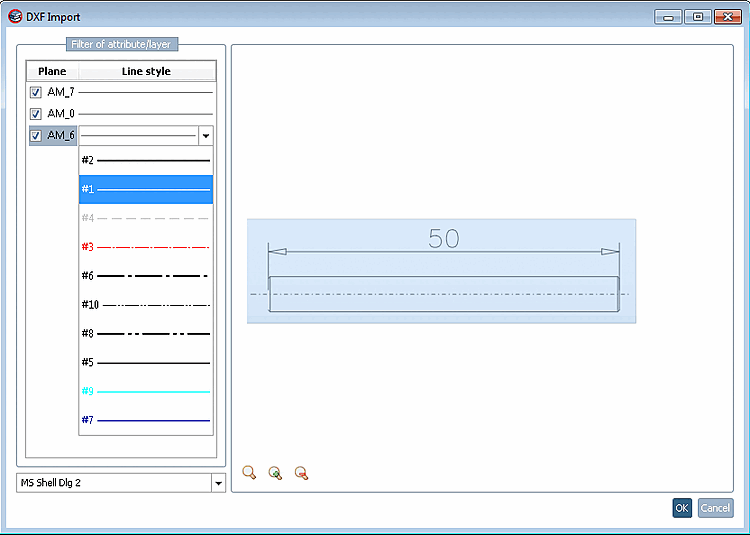Select the dark blue #7 line style

(x=146, y=420)
